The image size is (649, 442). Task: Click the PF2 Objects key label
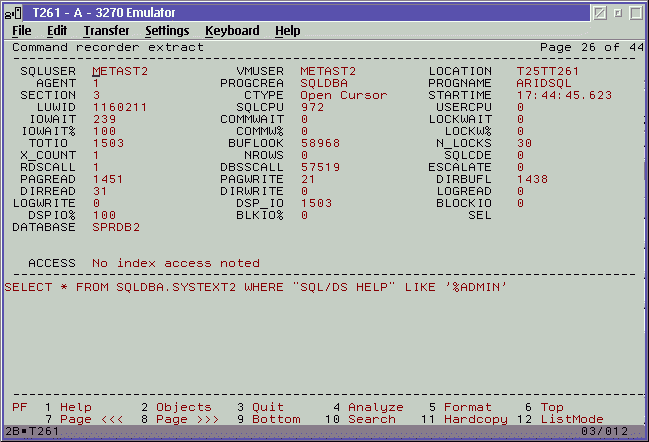pos(179,407)
